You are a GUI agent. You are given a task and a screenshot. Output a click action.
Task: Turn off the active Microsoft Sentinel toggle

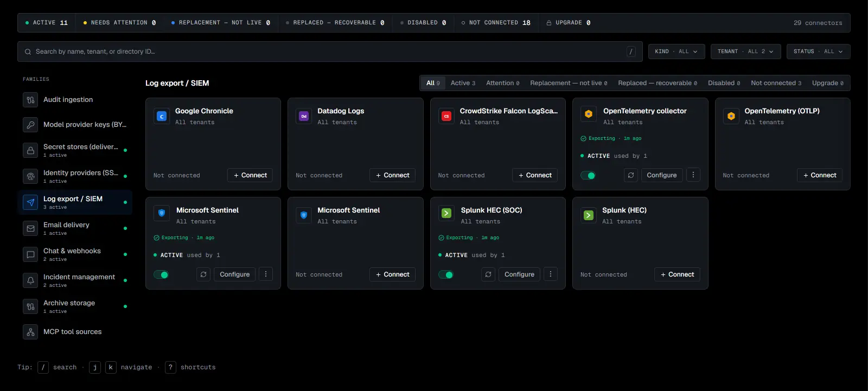click(x=161, y=275)
